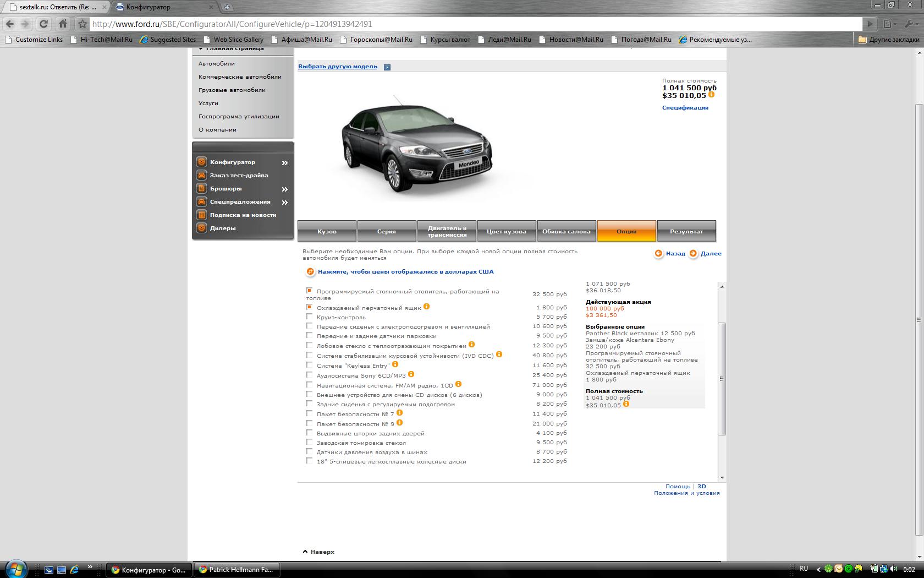The image size is (924, 578).
Task: Uncheck Охлаждаемый перчаточный ящик option
Action: click(309, 307)
